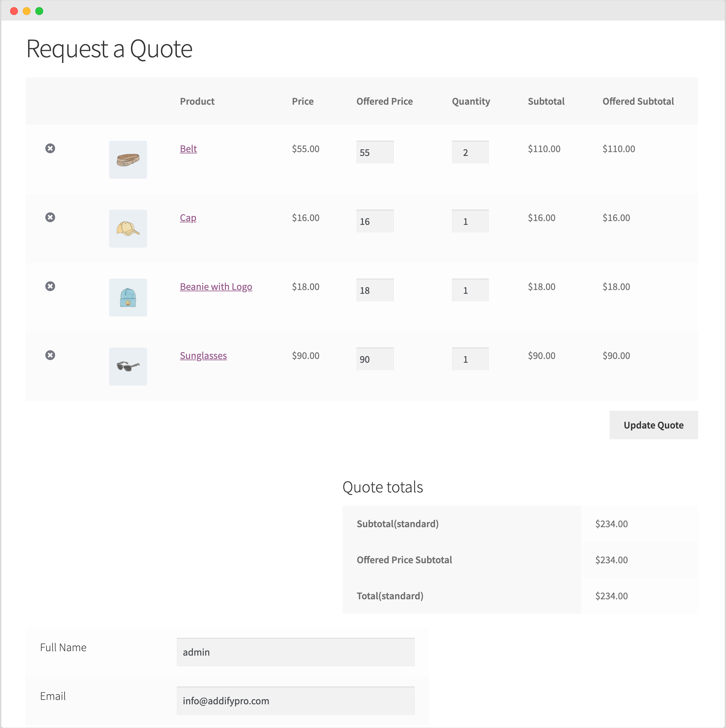726x728 pixels.
Task: Click the Email input field
Action: click(295, 701)
